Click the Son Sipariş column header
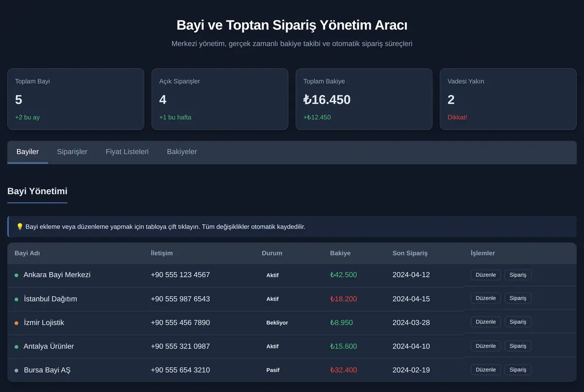Screen dimensions: 584x392 [x=410, y=253]
